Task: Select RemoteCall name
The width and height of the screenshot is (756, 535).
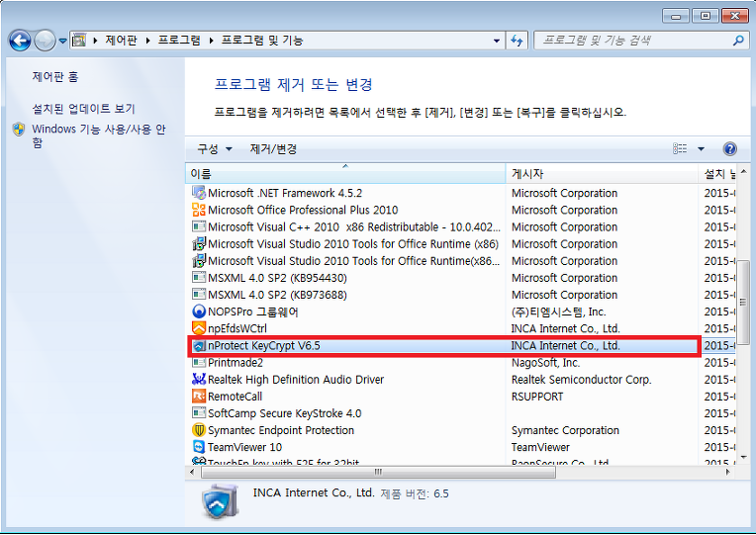Action: (235, 397)
